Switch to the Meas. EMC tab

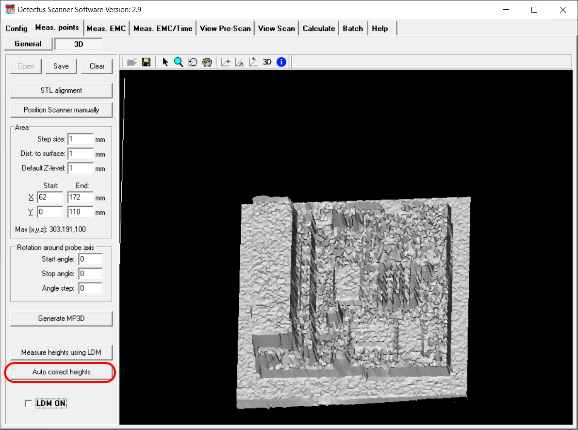click(106, 28)
